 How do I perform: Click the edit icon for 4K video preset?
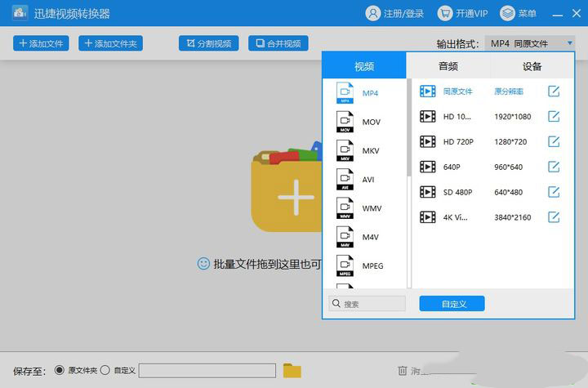554,217
